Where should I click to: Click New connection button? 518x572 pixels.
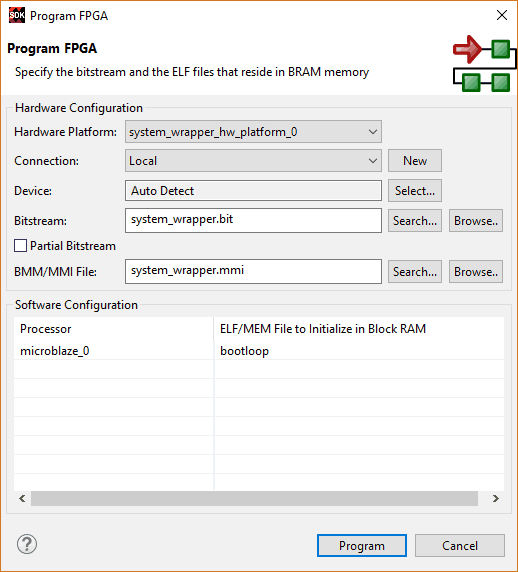click(415, 161)
